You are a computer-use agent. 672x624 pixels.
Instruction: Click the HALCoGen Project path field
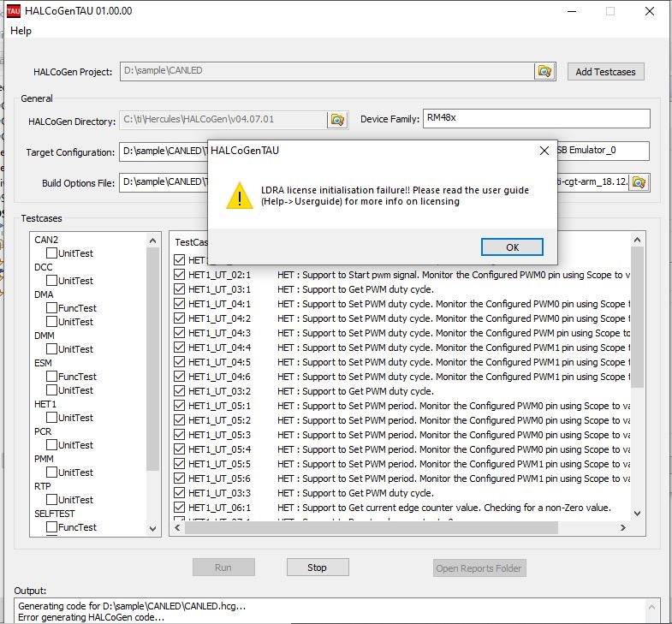(x=327, y=71)
